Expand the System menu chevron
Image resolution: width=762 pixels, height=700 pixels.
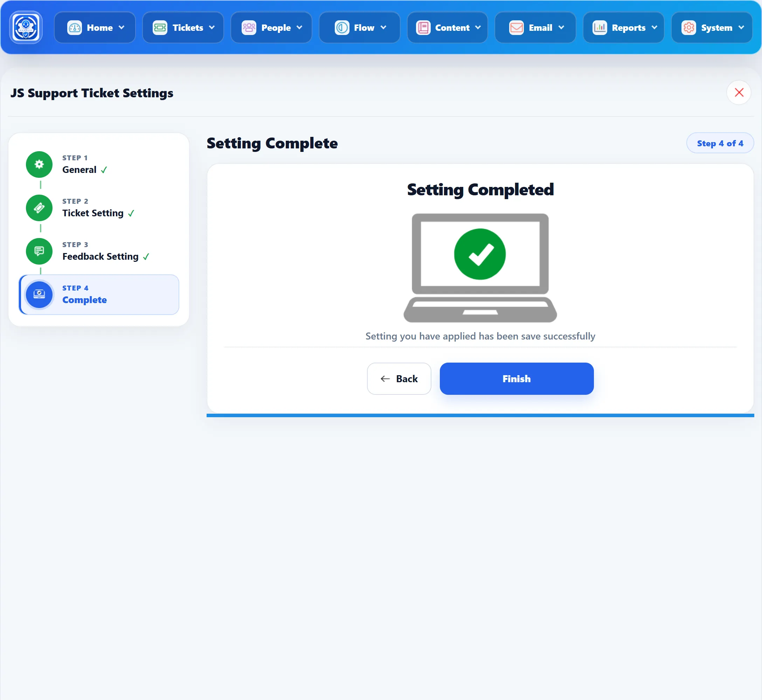click(741, 28)
